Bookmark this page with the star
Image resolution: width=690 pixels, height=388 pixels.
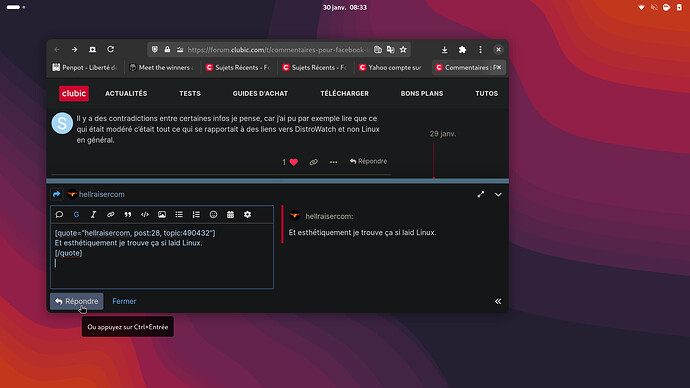click(x=403, y=50)
